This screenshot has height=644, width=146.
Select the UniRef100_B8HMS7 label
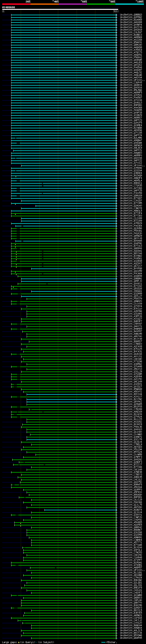pos(131,341)
